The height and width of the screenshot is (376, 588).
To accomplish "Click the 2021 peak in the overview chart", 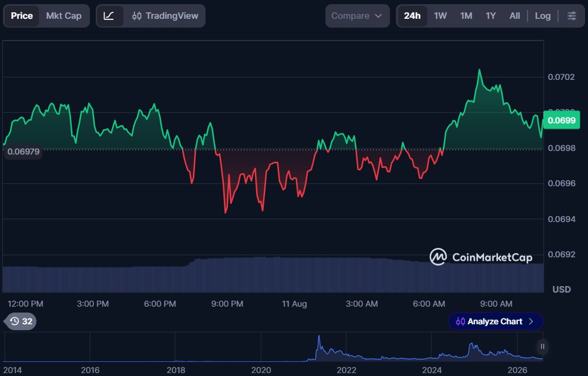I will click(319, 337).
